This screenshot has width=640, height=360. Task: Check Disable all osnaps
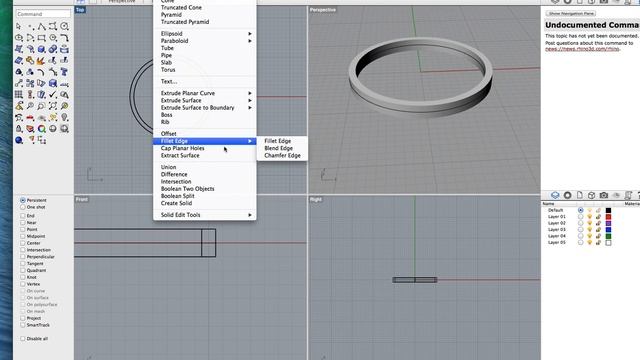[23, 338]
